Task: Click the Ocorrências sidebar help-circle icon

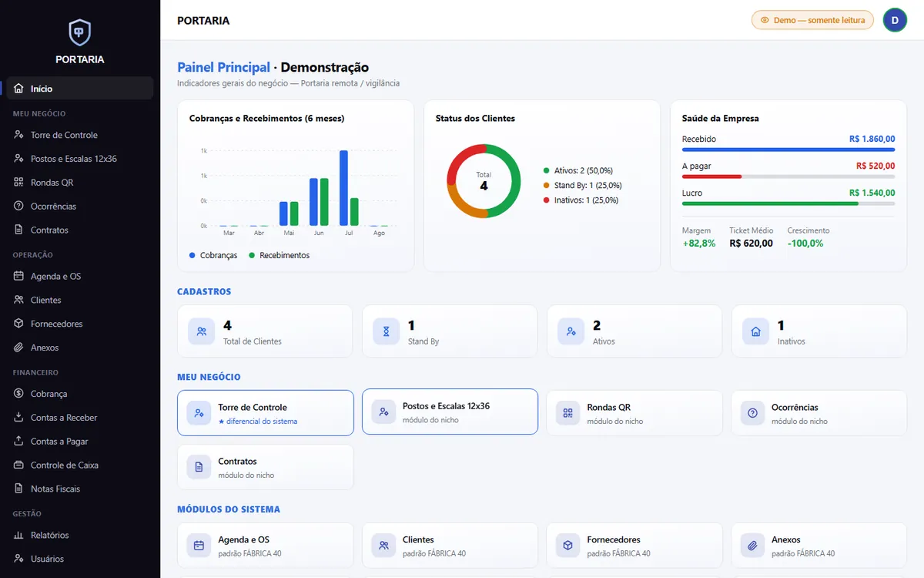Action: 19,207
